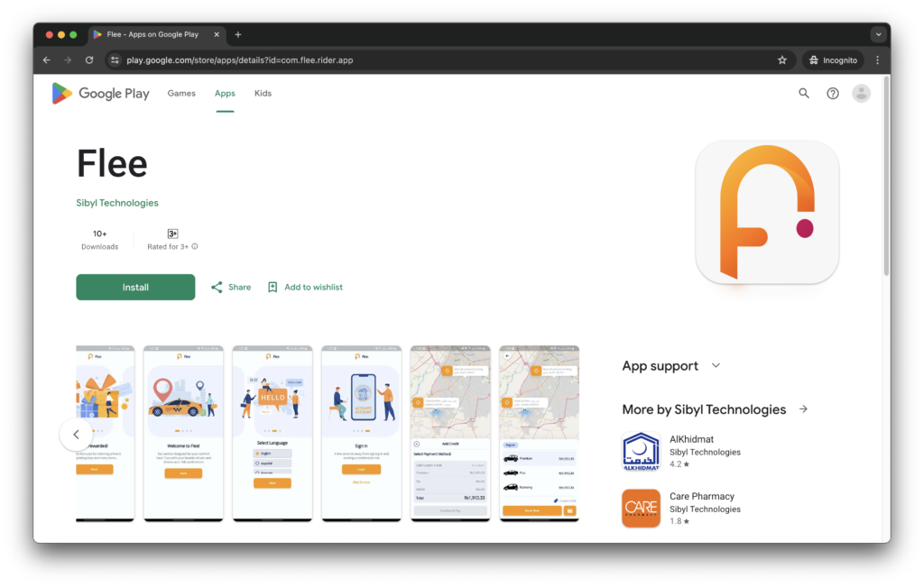This screenshot has height=587, width=924.
Task: Click the browser forward arrow
Action: (x=68, y=60)
